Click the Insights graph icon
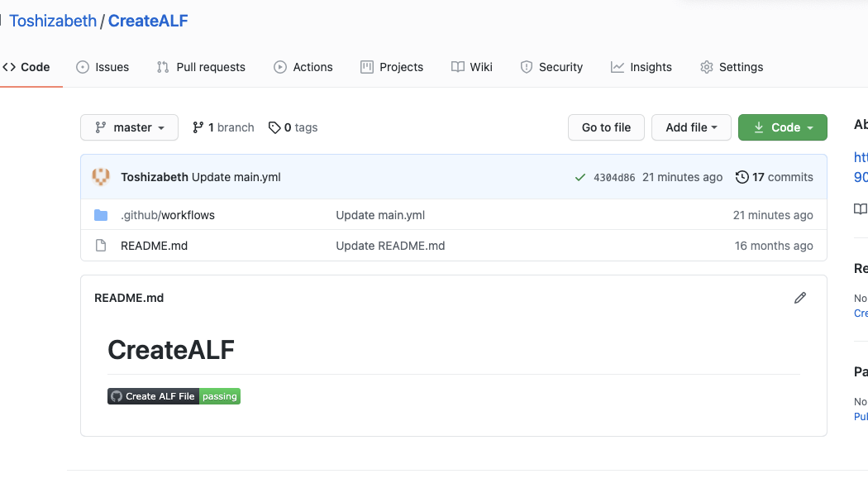868x493 pixels. pyautogui.click(x=618, y=67)
